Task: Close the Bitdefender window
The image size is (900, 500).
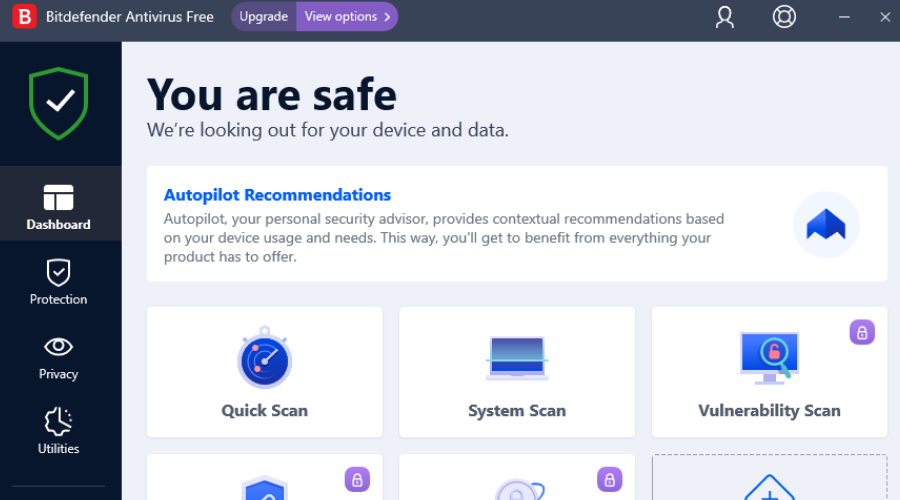Action: pos(885,17)
